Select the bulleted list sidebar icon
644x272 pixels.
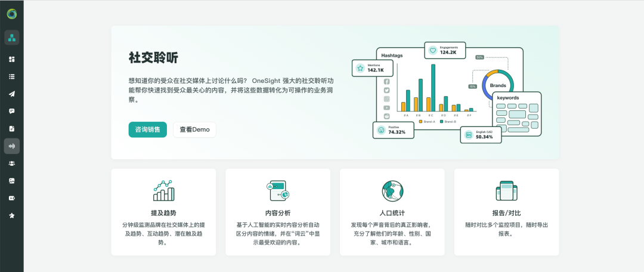(12, 77)
